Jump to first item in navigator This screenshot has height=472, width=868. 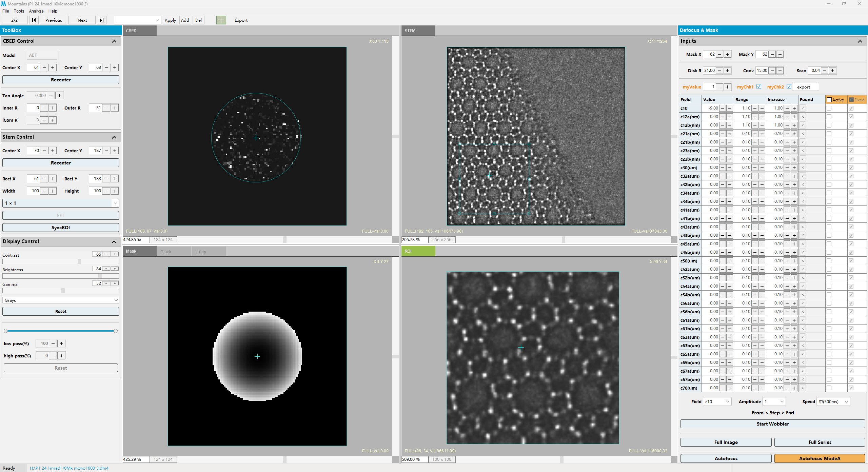pos(34,20)
